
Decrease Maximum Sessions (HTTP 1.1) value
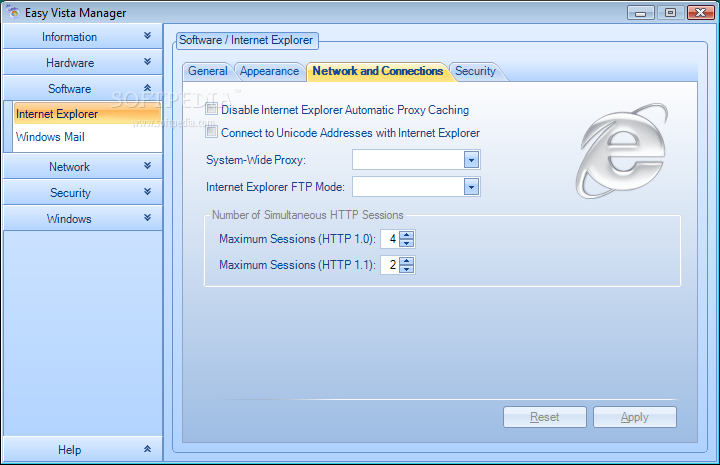coord(406,269)
